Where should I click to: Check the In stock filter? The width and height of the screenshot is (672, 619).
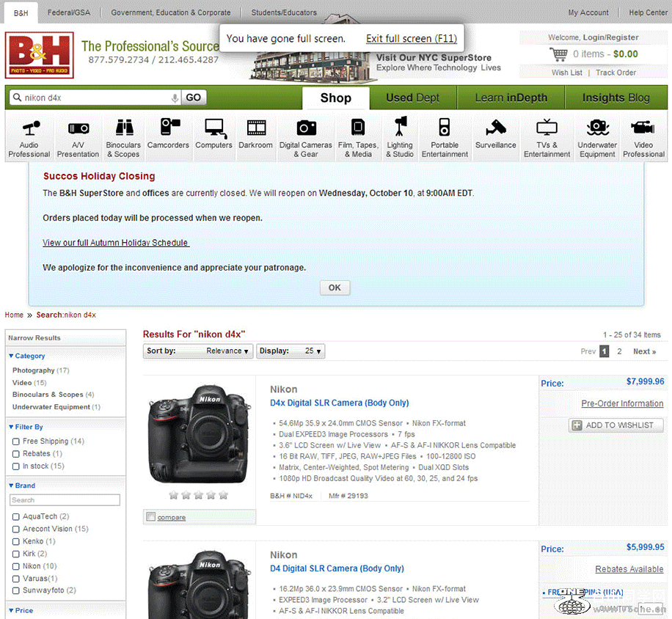[15, 466]
